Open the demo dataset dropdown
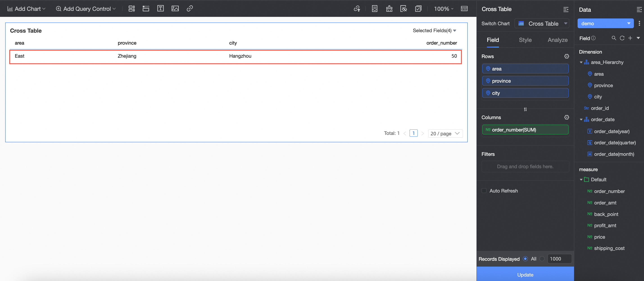Viewport: 644px width, 281px height. pos(605,23)
